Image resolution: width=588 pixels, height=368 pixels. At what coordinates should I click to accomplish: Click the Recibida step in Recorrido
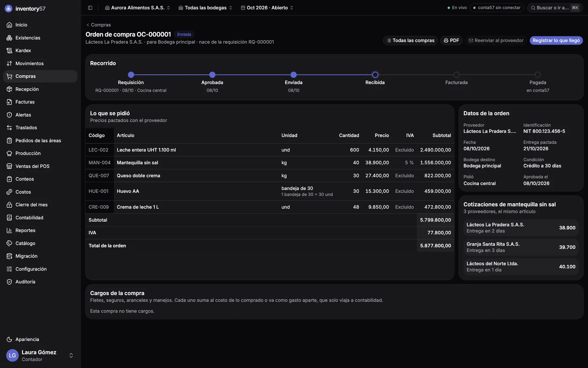click(x=375, y=75)
